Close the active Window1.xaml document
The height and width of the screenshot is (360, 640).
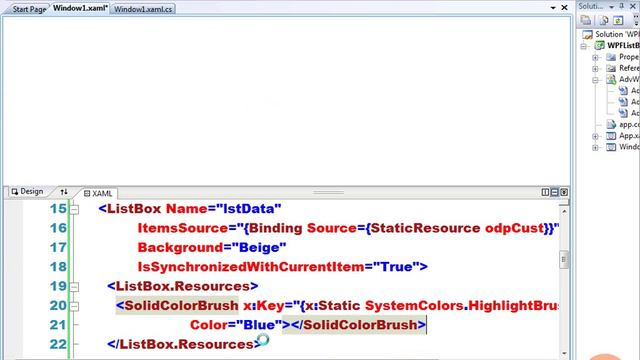[564, 7]
